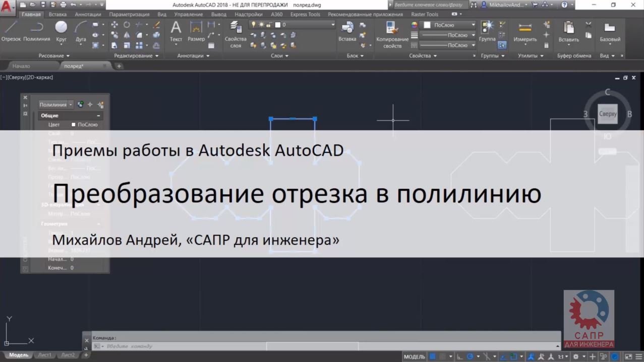644x362 pixels.
Task: Switch to the Raster Tools ribbon tab
Action: tap(425, 15)
